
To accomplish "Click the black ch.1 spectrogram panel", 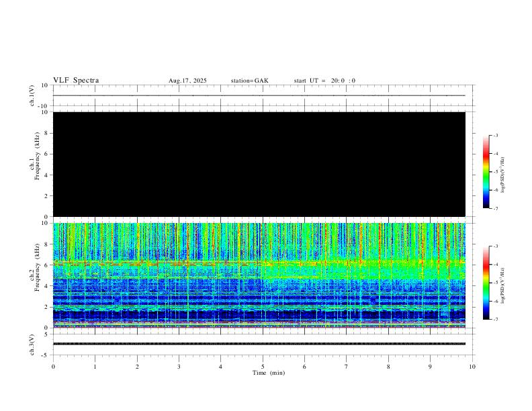I will (x=259, y=164).
